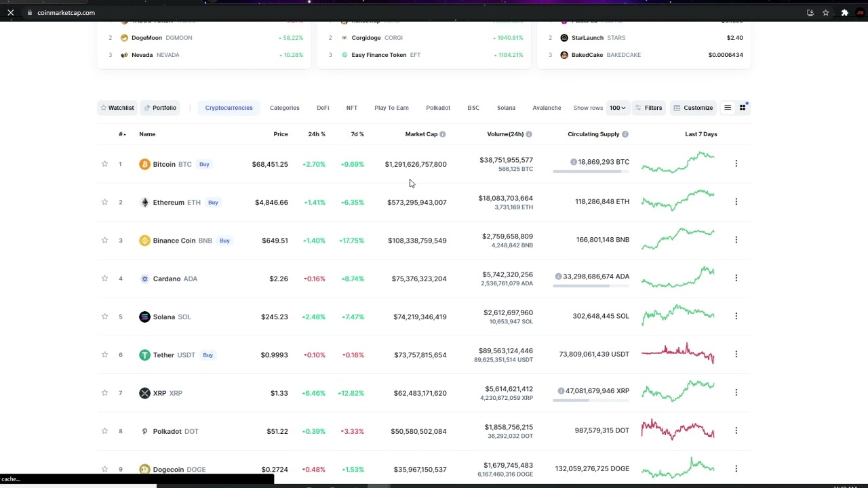The height and width of the screenshot is (488, 868).
Task: Bookmark this page with the star icon
Action: [x=826, y=12]
